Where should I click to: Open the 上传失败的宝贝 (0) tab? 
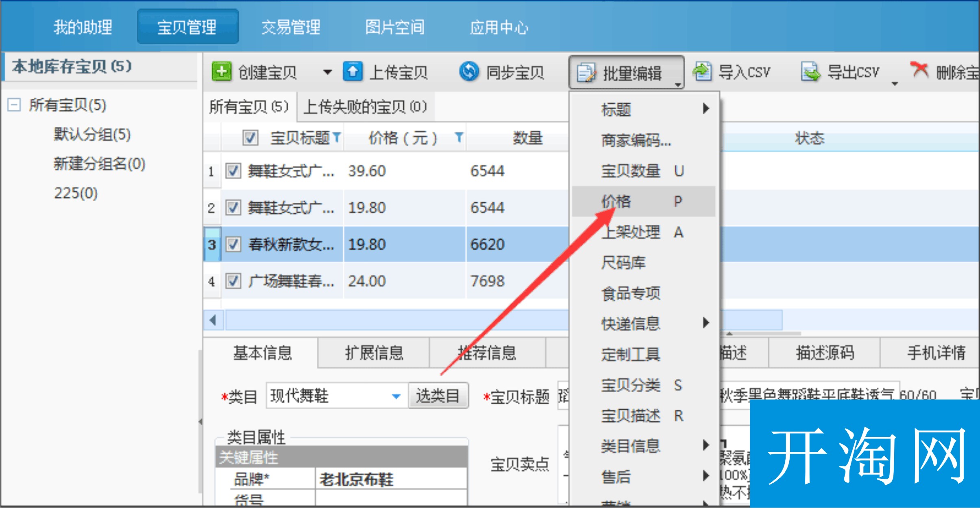pos(365,107)
